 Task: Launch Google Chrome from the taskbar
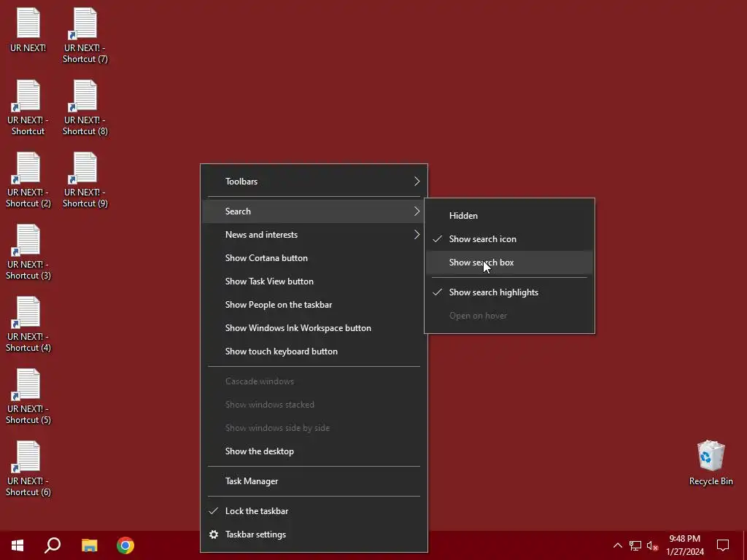125,545
